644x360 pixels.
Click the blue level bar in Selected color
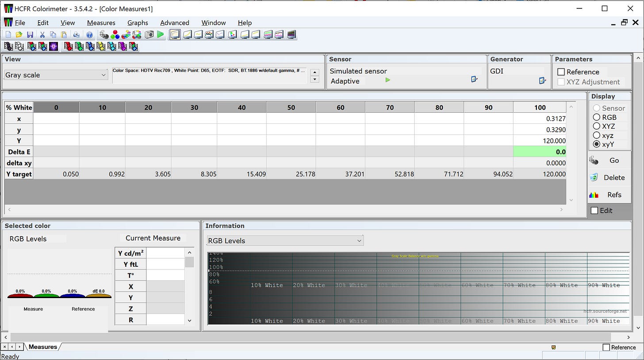coord(73,295)
